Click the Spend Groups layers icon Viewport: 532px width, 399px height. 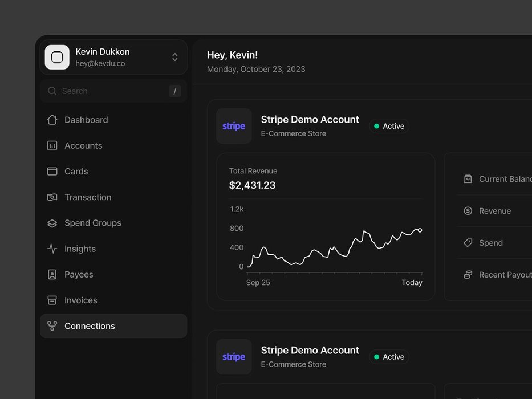(52, 223)
